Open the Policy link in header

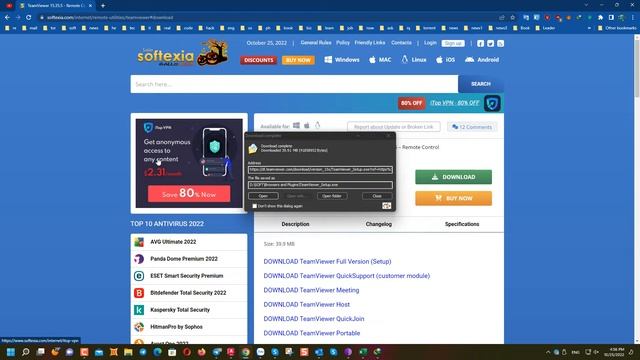[x=343, y=42]
